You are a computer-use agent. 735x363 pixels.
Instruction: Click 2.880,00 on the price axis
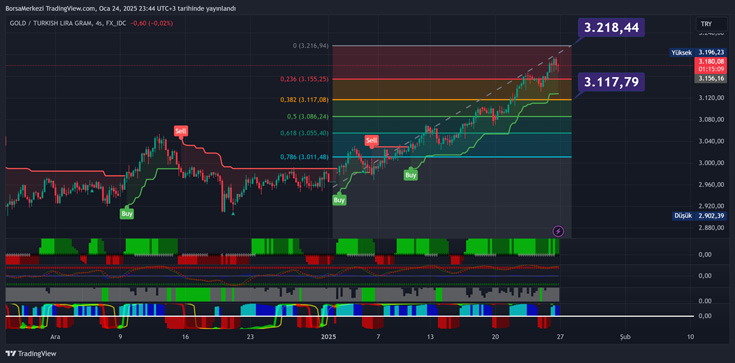[712, 228]
